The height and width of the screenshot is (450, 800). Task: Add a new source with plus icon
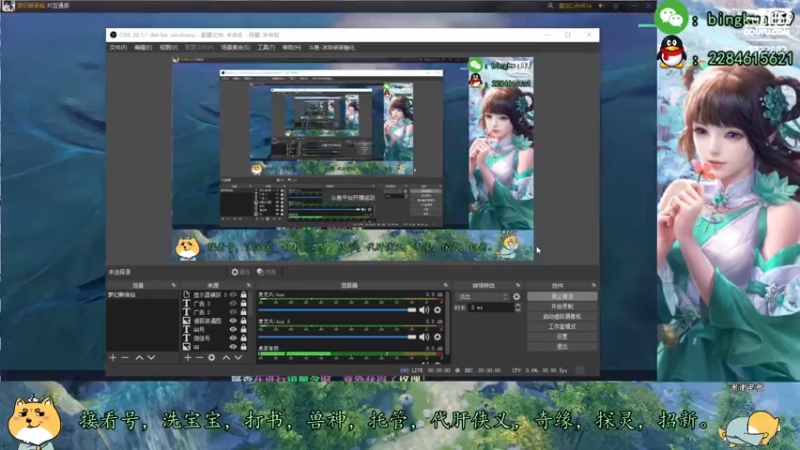188,358
